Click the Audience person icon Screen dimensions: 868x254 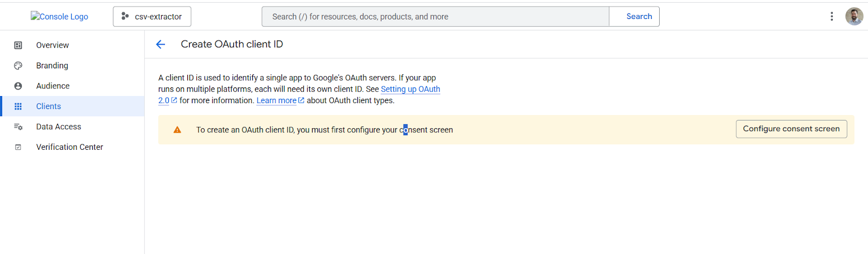click(x=18, y=86)
